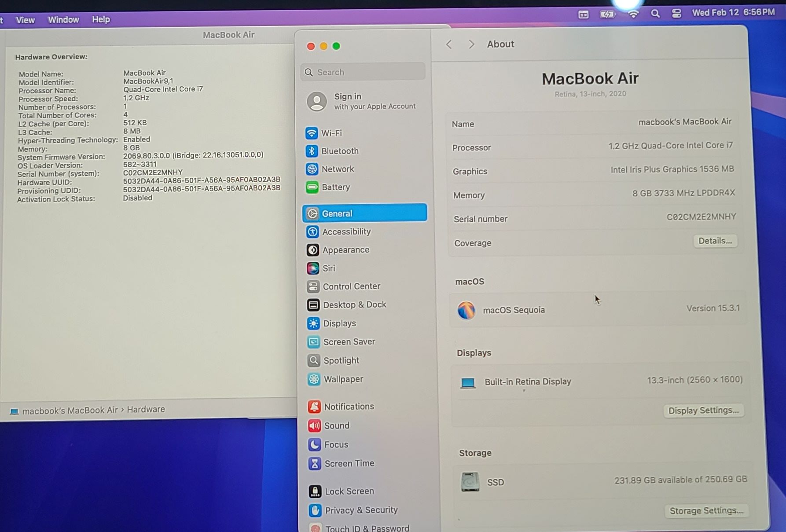This screenshot has width=786, height=532.
Task: Click the Wi-Fi status icon in menu bar
Action: point(633,14)
